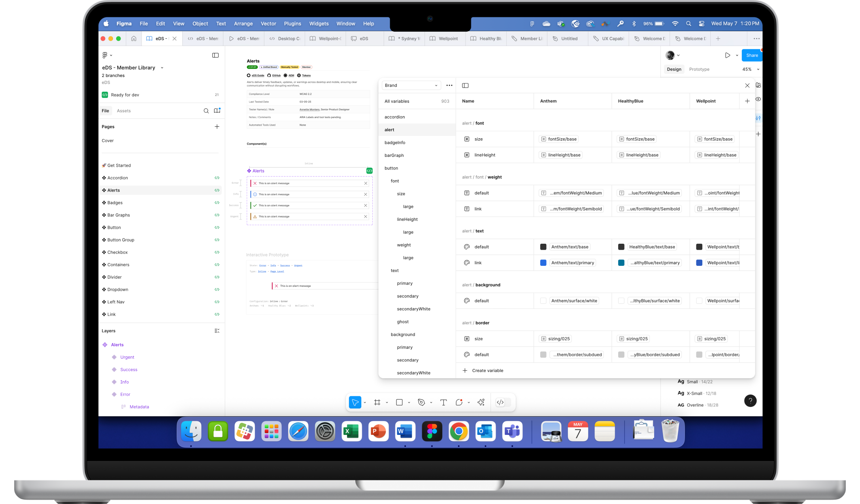Select the Frame tool
Screen dimensions: 860x504
tap(377, 402)
